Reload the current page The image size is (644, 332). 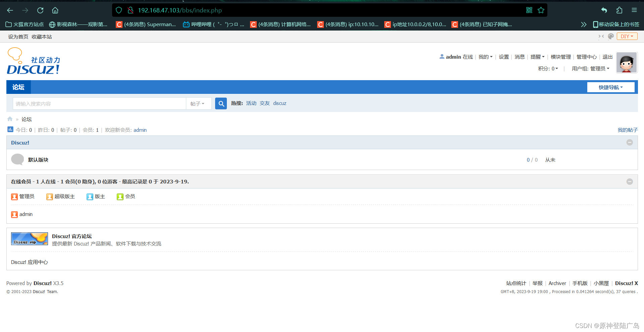pos(40,10)
